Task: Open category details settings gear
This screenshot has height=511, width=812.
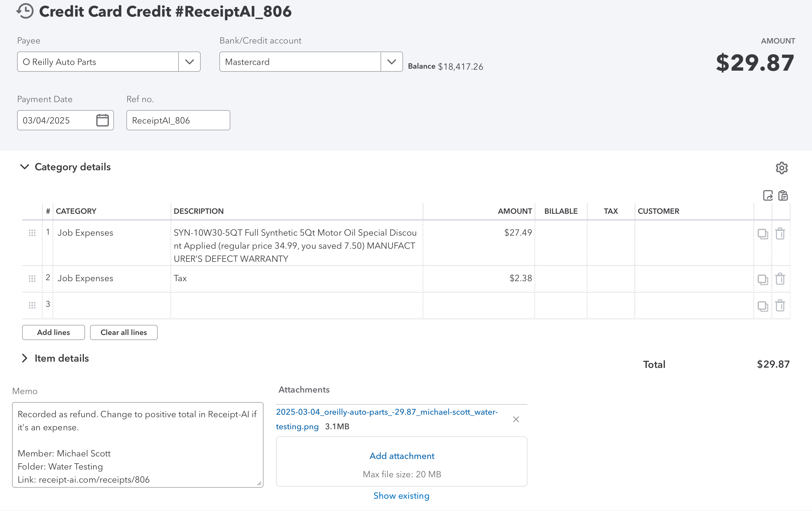Action: click(x=782, y=168)
